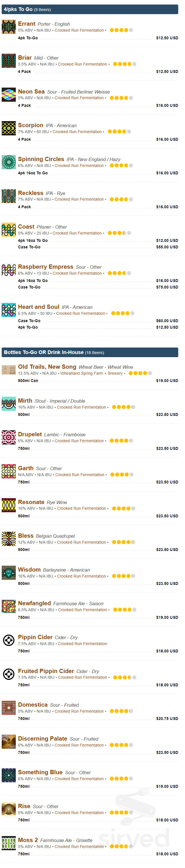Click the Neon Sea beer label icon
The image size is (185, 868).
pyautogui.click(x=9, y=95)
